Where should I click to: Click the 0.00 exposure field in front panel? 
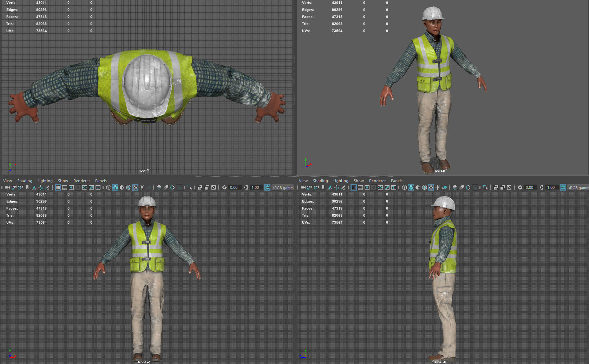235,187
